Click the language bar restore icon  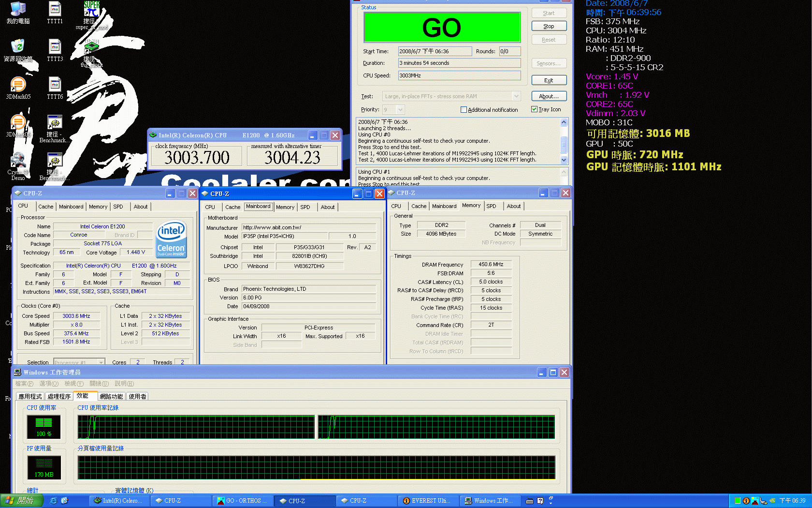pos(551,498)
